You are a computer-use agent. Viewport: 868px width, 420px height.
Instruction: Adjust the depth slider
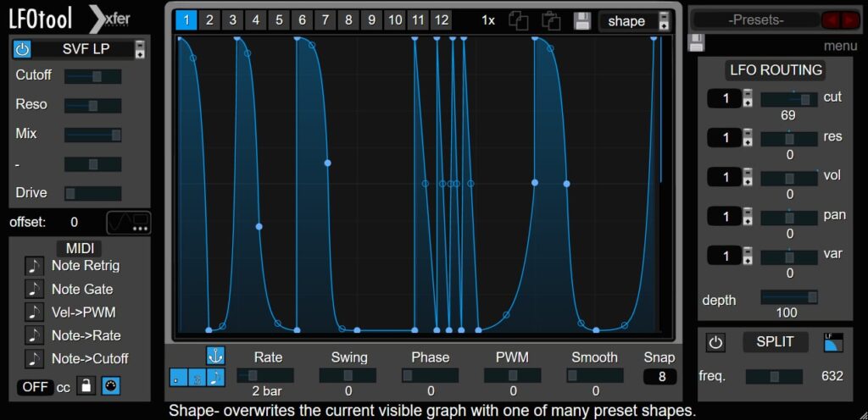tap(789, 296)
